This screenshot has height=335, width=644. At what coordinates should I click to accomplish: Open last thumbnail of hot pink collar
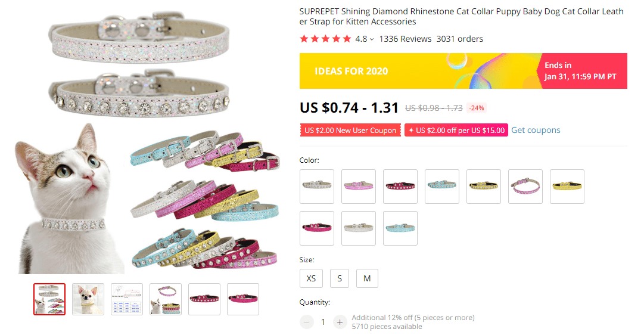(x=243, y=299)
